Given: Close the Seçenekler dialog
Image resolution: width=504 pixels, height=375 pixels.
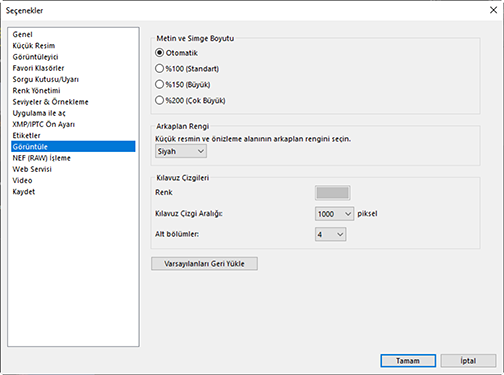Looking at the screenshot, I should [x=493, y=10].
